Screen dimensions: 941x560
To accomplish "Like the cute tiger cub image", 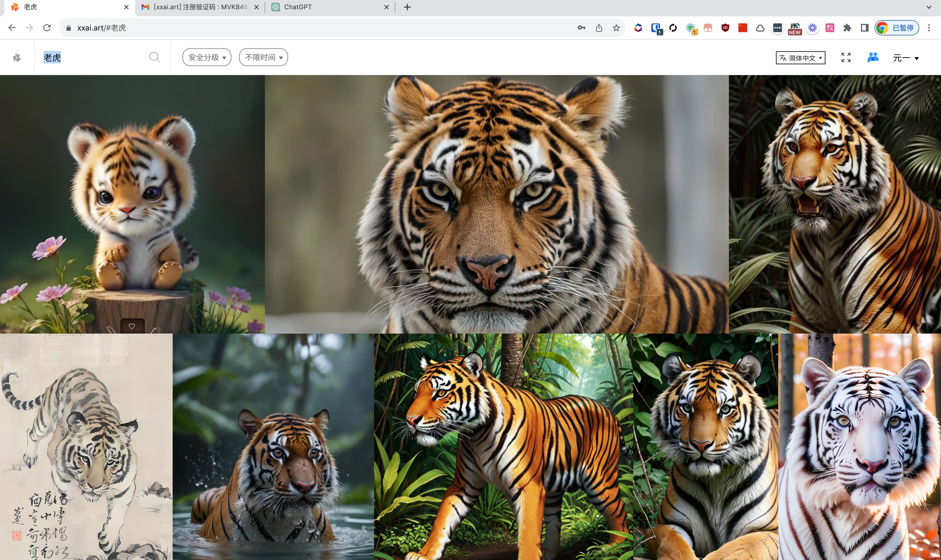I will pos(132,326).
